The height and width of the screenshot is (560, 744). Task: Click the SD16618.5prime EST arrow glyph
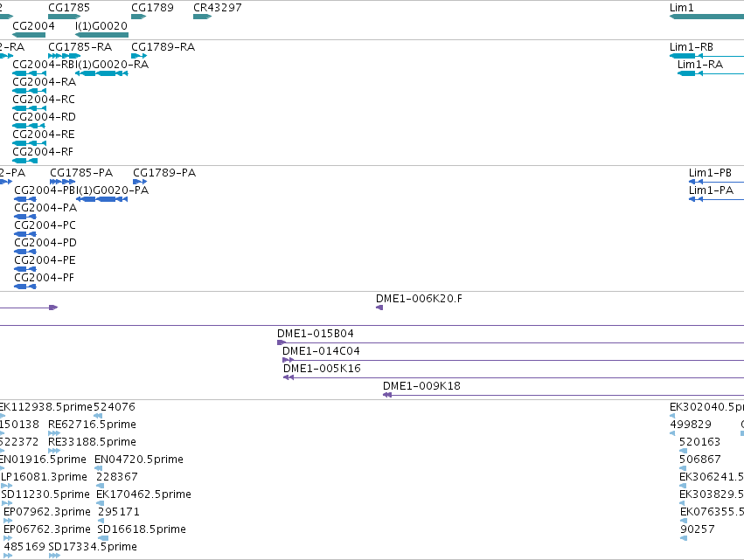tap(103, 538)
